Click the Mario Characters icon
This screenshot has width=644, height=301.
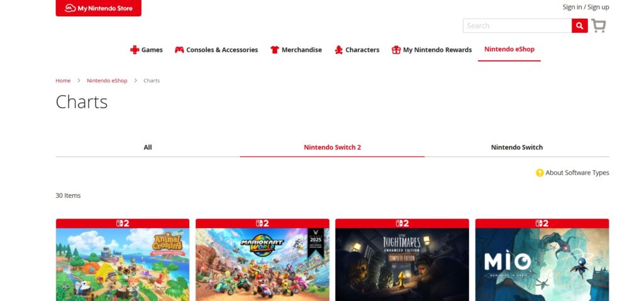(339, 50)
